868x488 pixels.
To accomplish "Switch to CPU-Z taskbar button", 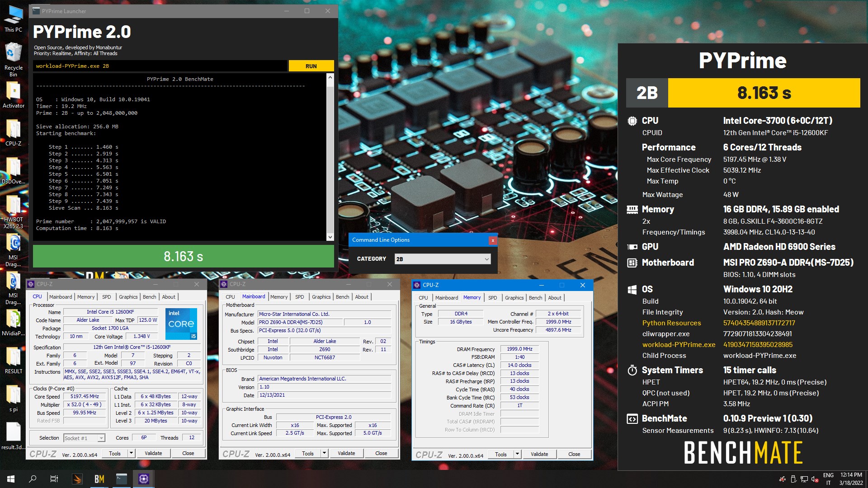I will (144, 479).
